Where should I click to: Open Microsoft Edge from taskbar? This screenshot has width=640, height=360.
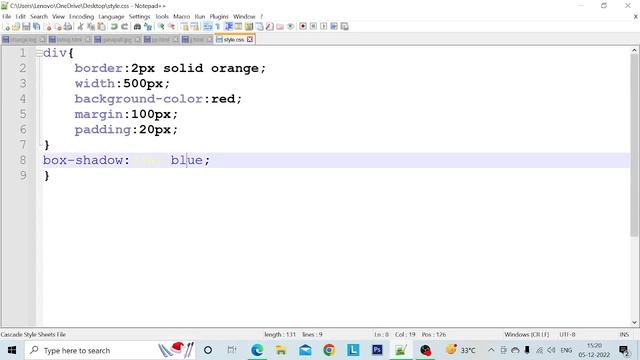(x=257, y=350)
